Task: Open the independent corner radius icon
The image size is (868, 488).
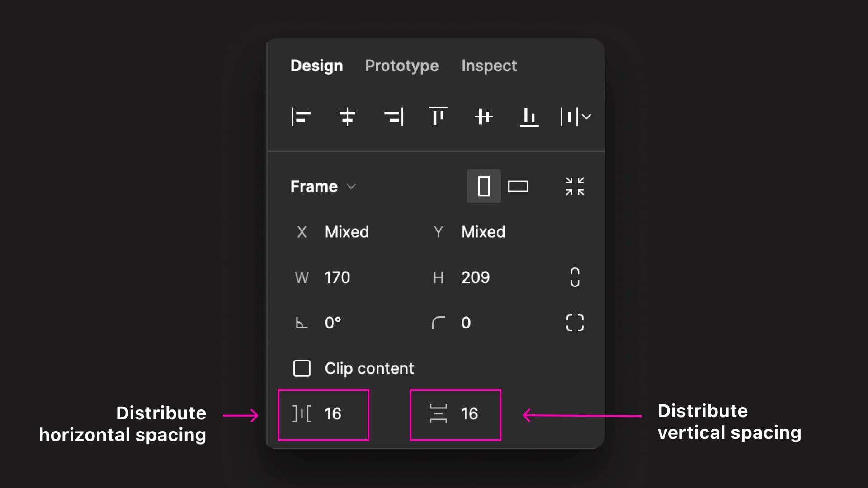Action: coord(574,322)
